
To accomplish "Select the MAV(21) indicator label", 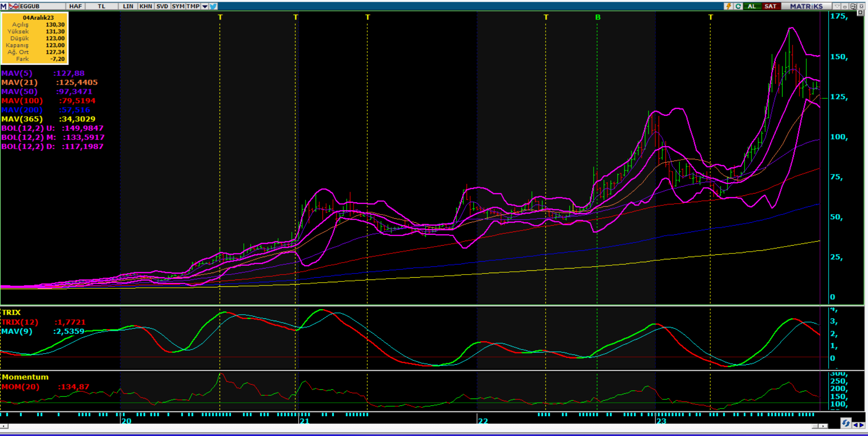I will (19, 82).
